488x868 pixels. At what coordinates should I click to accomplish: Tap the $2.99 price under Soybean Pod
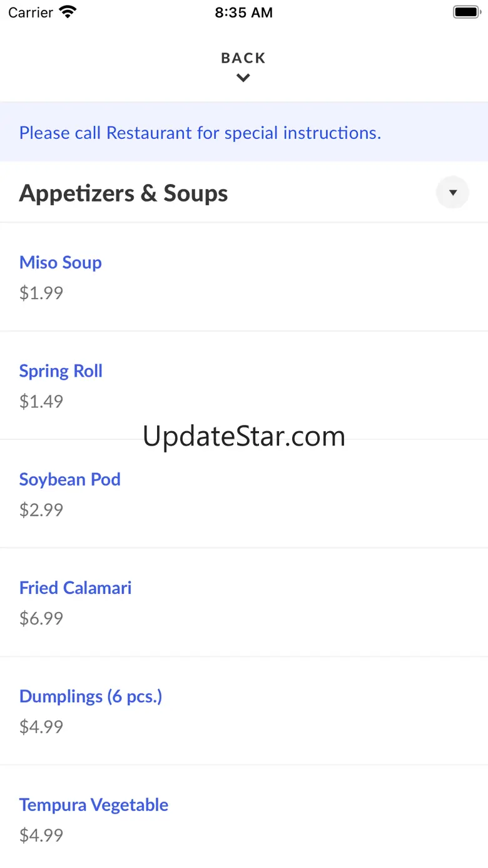click(x=41, y=510)
